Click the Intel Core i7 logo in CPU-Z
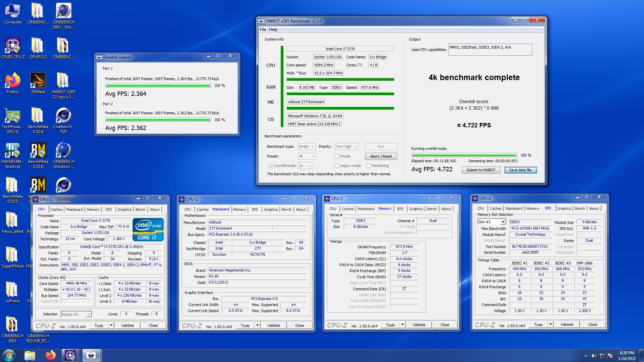The height and width of the screenshot is (362, 644). (x=148, y=230)
